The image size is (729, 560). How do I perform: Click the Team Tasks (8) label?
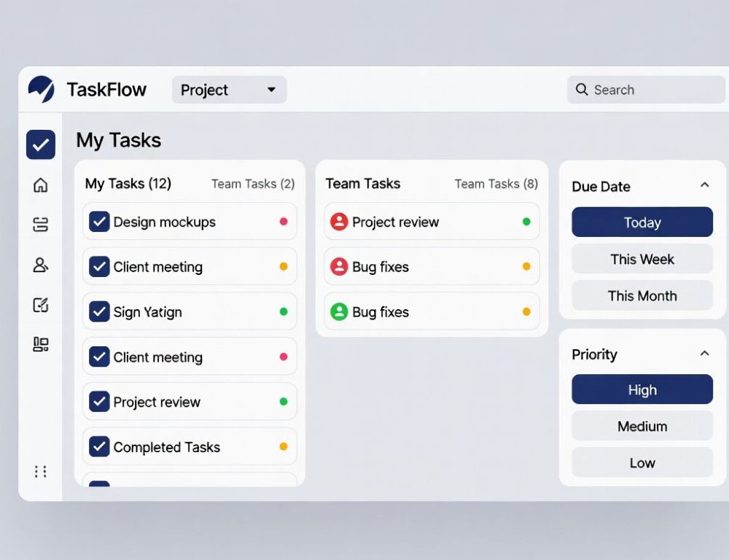point(496,184)
